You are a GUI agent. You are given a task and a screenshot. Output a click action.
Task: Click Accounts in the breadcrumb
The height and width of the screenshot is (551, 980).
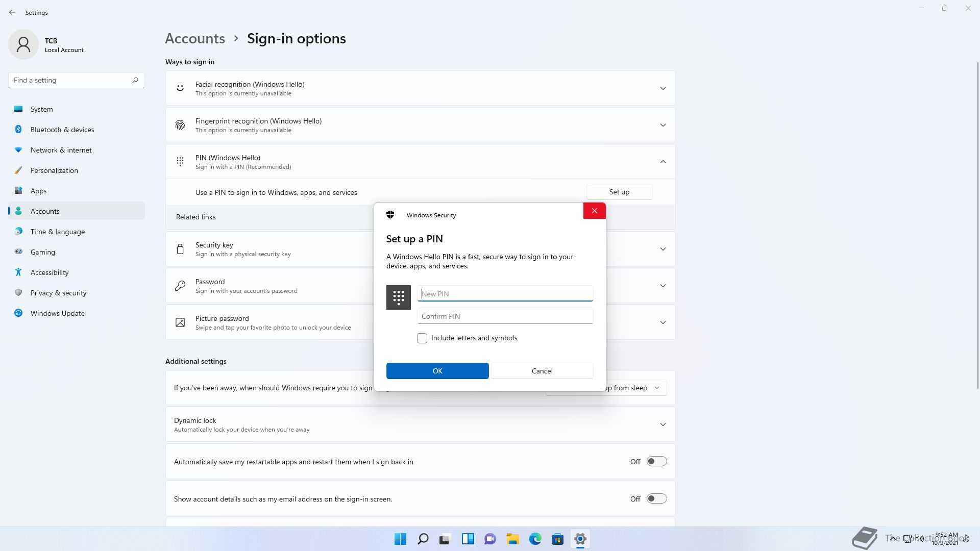[x=195, y=38]
